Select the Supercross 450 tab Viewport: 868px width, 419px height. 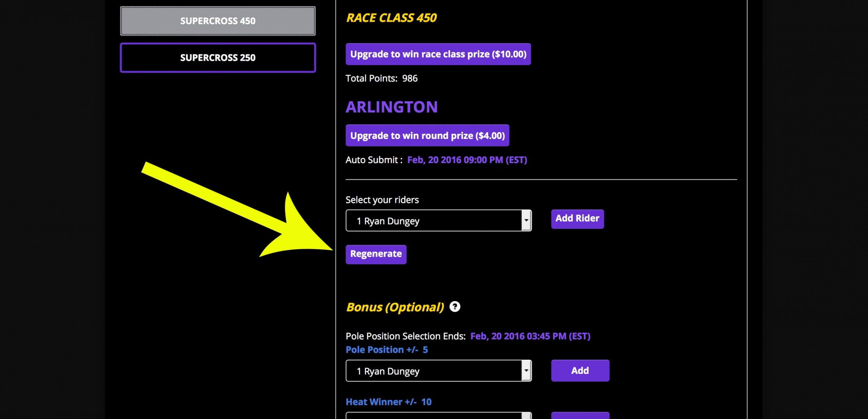(x=218, y=21)
